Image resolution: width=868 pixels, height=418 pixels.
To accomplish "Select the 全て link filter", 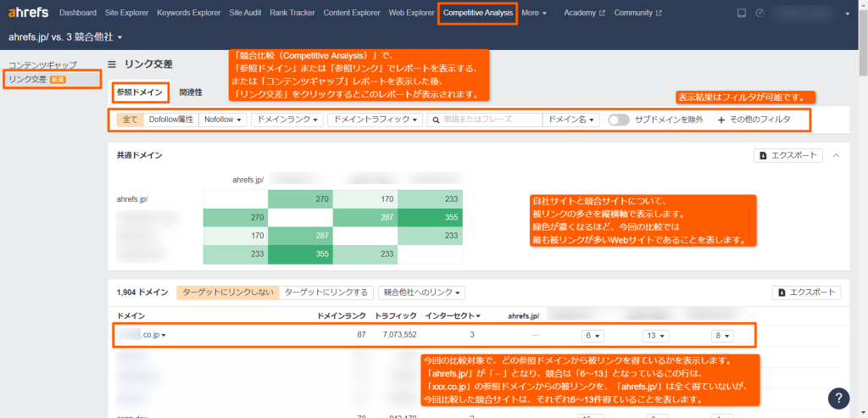I will click(x=130, y=120).
